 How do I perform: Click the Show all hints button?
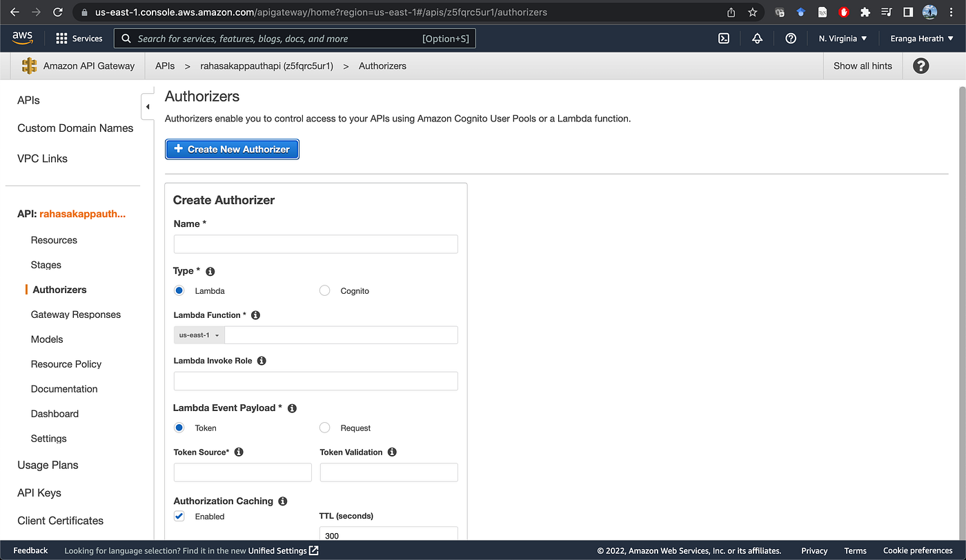(862, 66)
